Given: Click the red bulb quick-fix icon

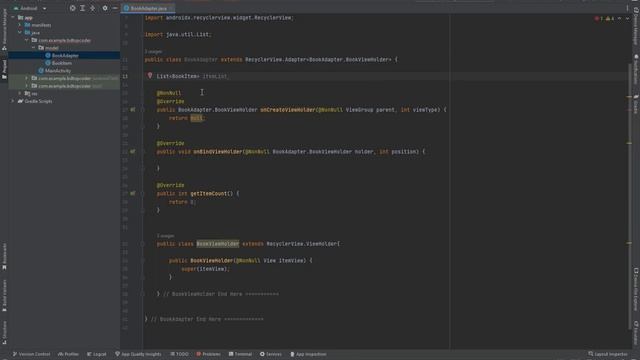Looking at the screenshot, I should point(150,76).
